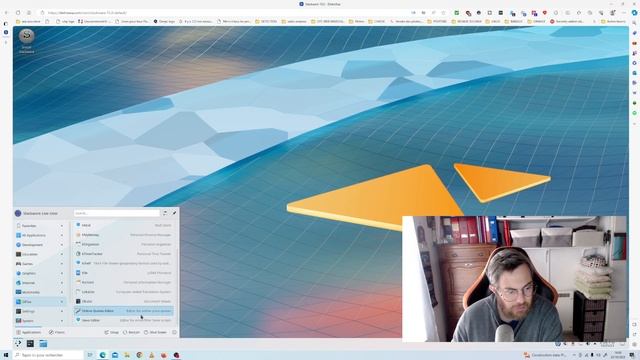This screenshot has height=360, width=640.
Task: Click the Windows Start button
Action: click(6, 355)
